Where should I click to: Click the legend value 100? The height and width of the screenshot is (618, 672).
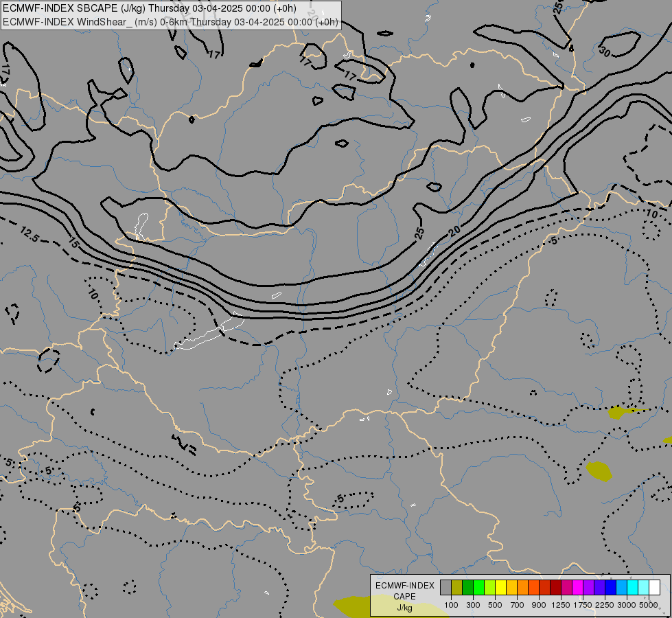[x=451, y=605]
